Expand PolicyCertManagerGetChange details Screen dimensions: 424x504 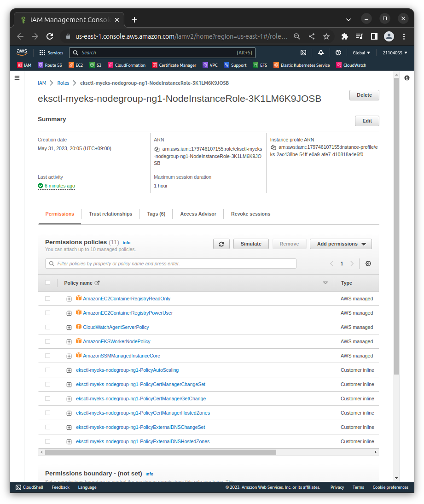tap(69, 399)
